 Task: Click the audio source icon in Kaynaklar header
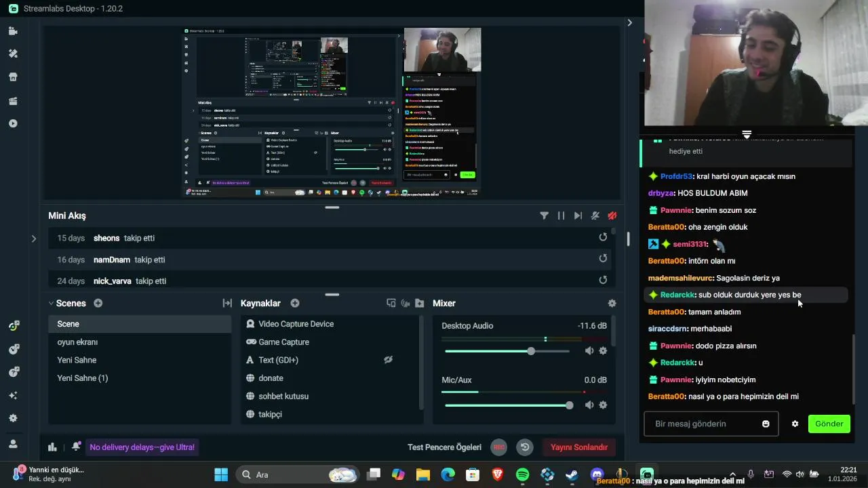click(x=406, y=303)
